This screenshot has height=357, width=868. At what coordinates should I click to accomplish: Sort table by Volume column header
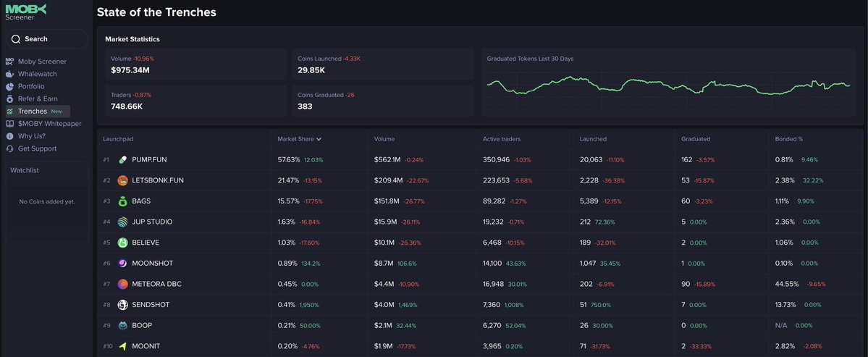(x=384, y=140)
